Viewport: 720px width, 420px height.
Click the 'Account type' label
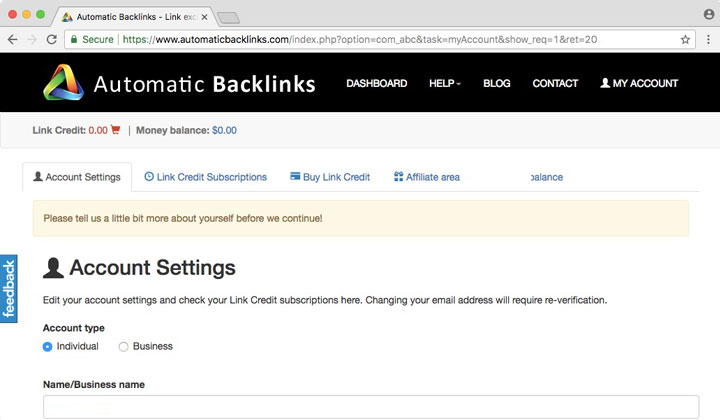(73, 328)
